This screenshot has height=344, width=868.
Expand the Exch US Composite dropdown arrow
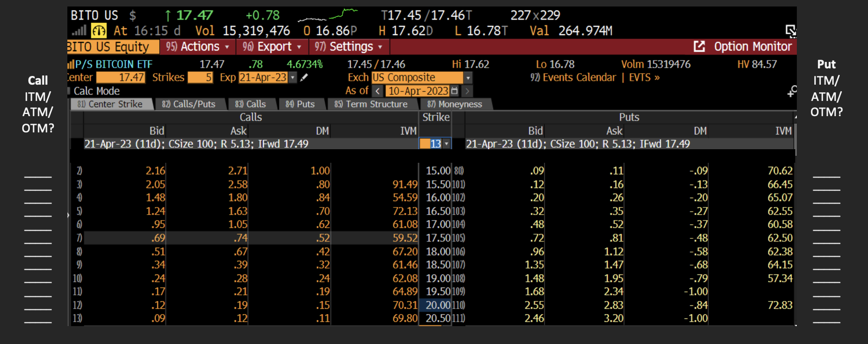pos(468,78)
